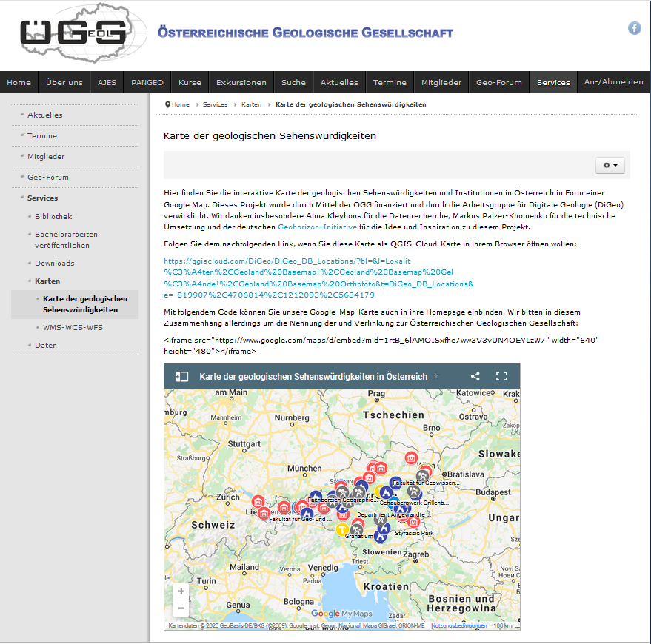Select Kurse in the navigation bar
The image size is (651, 644).
pos(190,82)
